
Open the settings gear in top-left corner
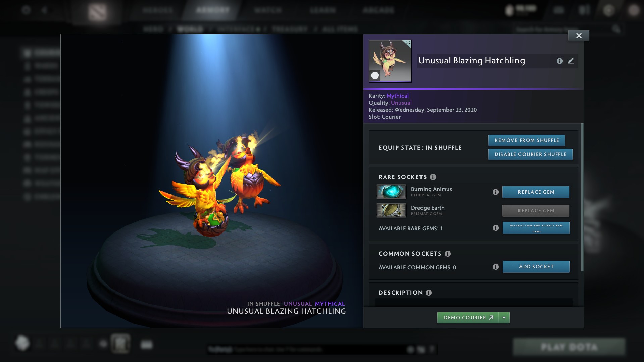pos(26,10)
